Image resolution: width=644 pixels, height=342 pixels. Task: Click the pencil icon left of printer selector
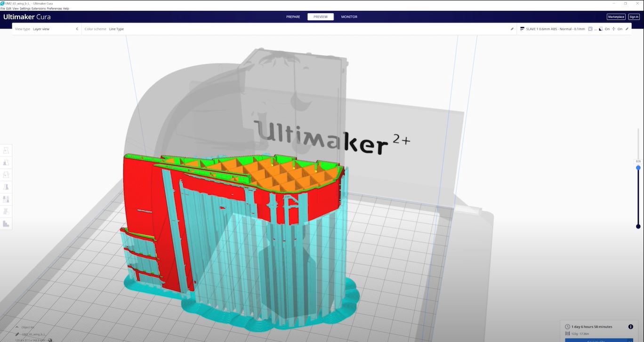(x=512, y=29)
